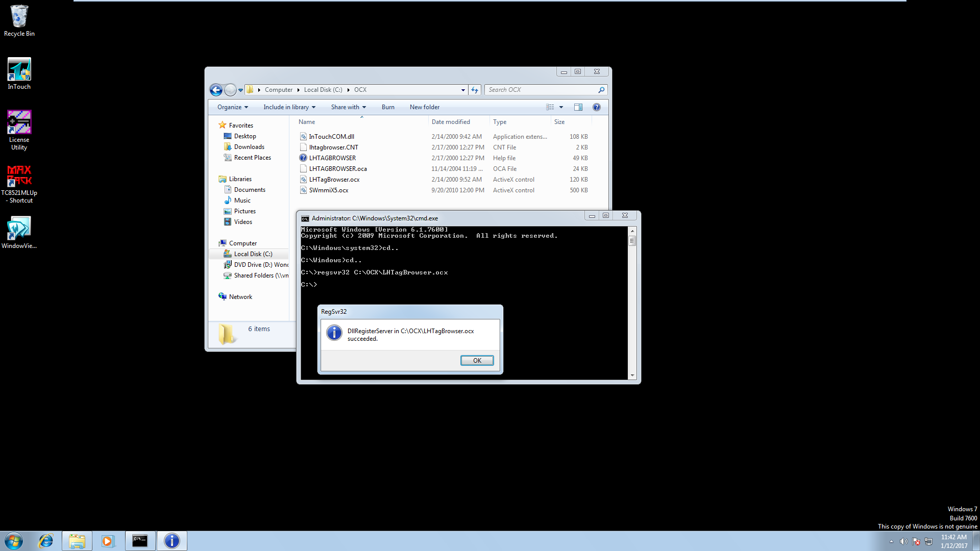Open the address bar history dropdown
The image size is (980, 551).
[x=463, y=90]
